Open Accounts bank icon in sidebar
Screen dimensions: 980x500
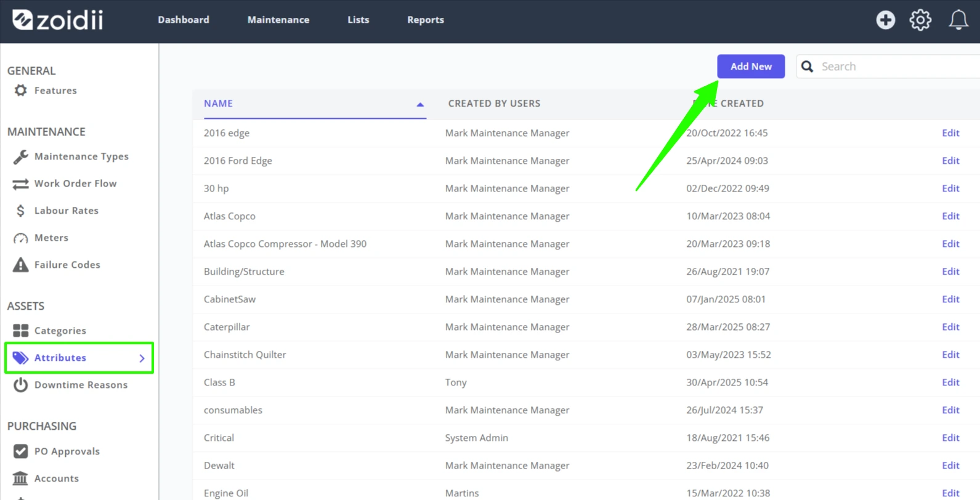click(20, 478)
